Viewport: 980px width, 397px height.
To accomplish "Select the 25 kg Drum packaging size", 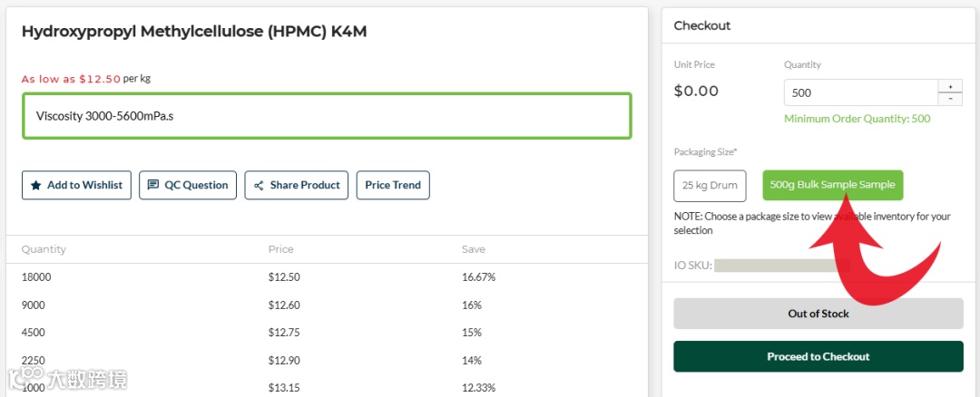I will (710, 185).
